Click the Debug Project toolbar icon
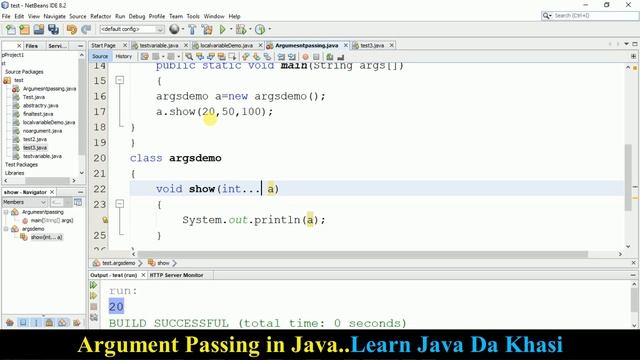Screen dimensions: 640x360 (x=241, y=29)
